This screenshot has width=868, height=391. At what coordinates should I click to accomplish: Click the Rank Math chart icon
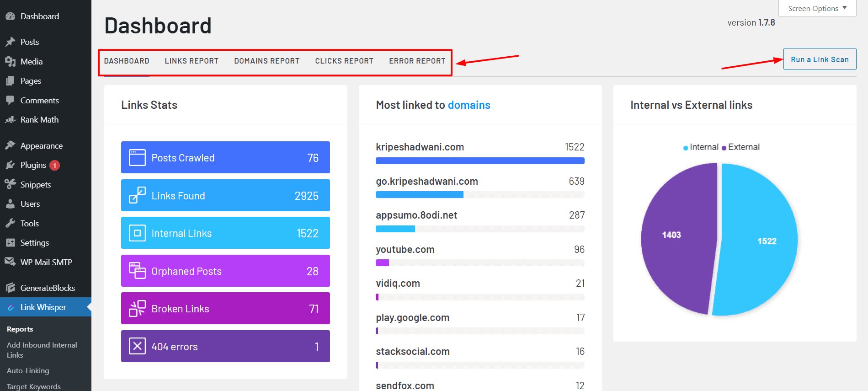coord(10,120)
